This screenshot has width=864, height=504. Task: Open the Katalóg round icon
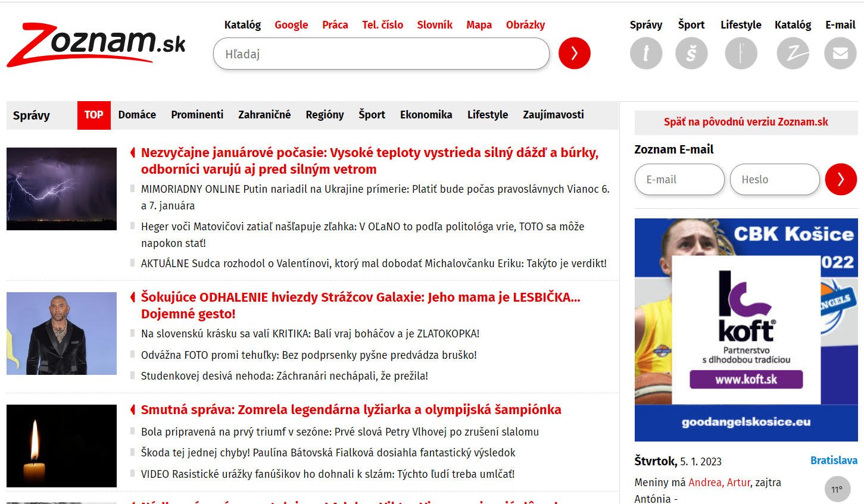click(x=793, y=54)
